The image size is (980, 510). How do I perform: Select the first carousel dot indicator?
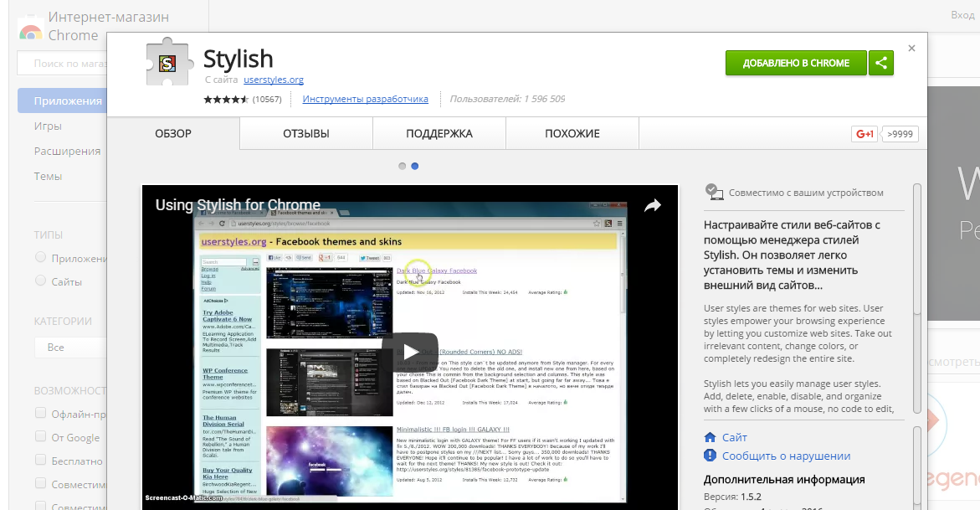(402, 166)
